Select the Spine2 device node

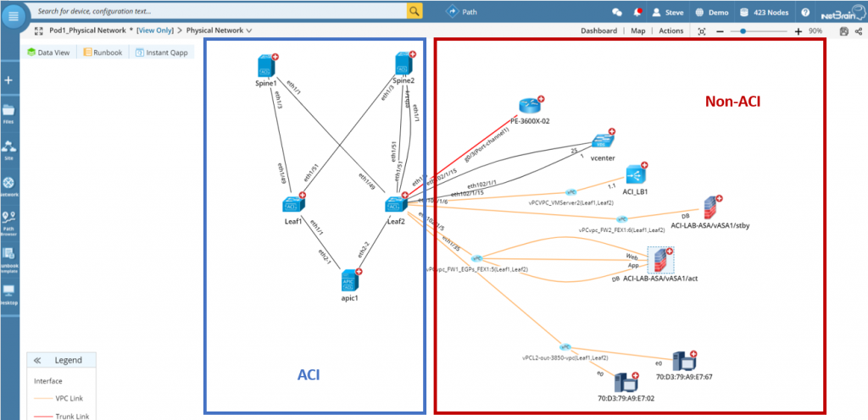(x=403, y=64)
